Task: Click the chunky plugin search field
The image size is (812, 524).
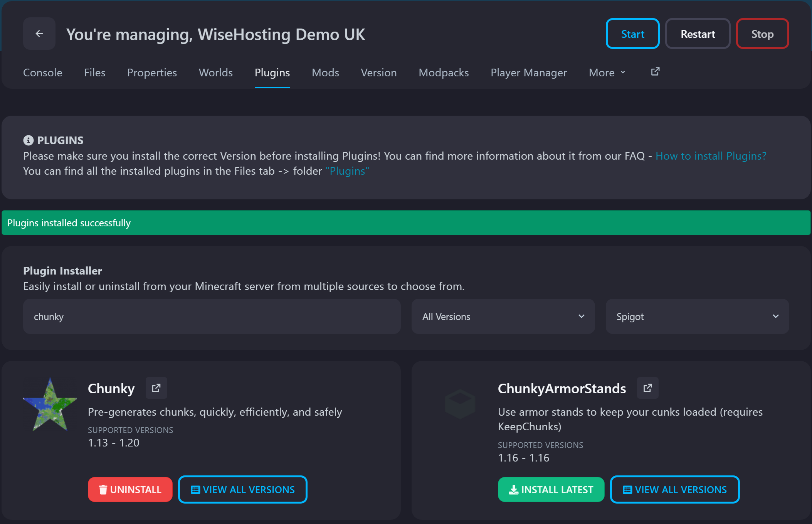Action: pos(211,316)
